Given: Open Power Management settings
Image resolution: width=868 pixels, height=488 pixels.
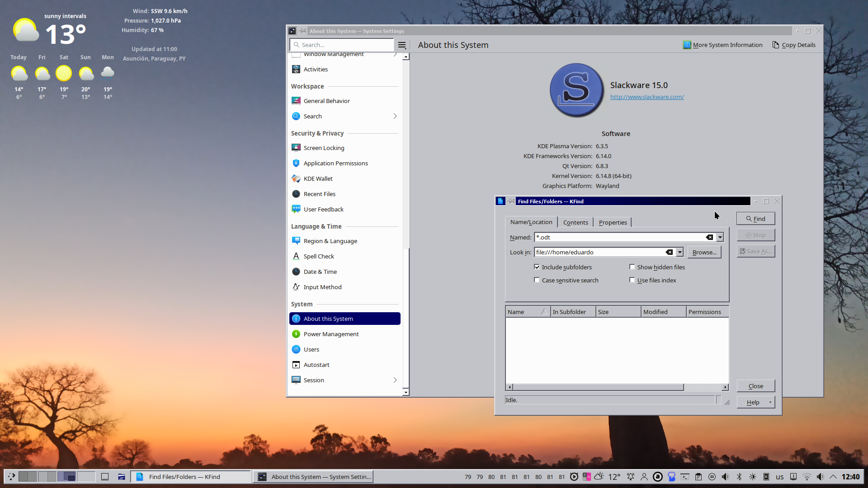Looking at the screenshot, I should click(344, 334).
